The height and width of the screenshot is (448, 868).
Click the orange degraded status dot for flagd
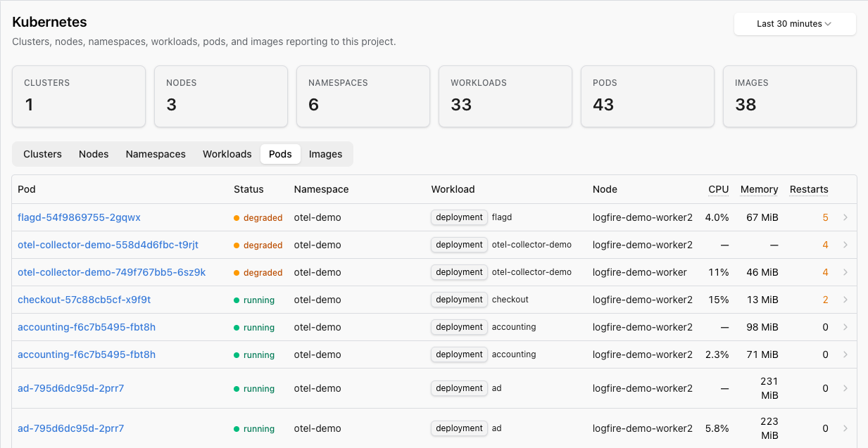click(x=237, y=218)
